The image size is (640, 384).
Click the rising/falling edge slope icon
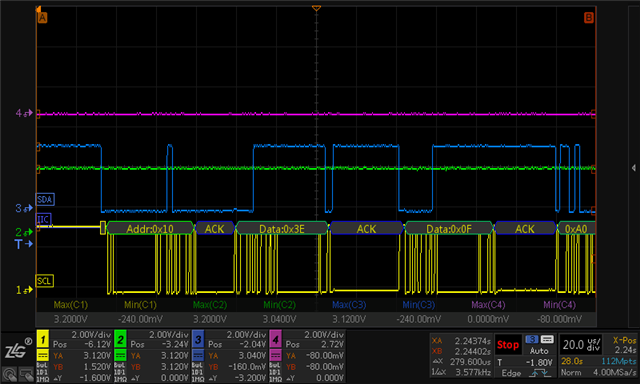coord(540,373)
